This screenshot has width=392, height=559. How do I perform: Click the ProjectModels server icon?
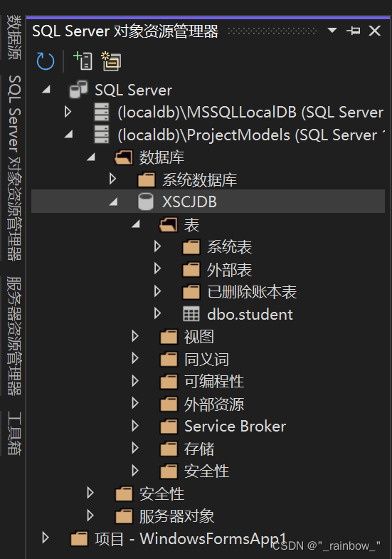[102, 135]
